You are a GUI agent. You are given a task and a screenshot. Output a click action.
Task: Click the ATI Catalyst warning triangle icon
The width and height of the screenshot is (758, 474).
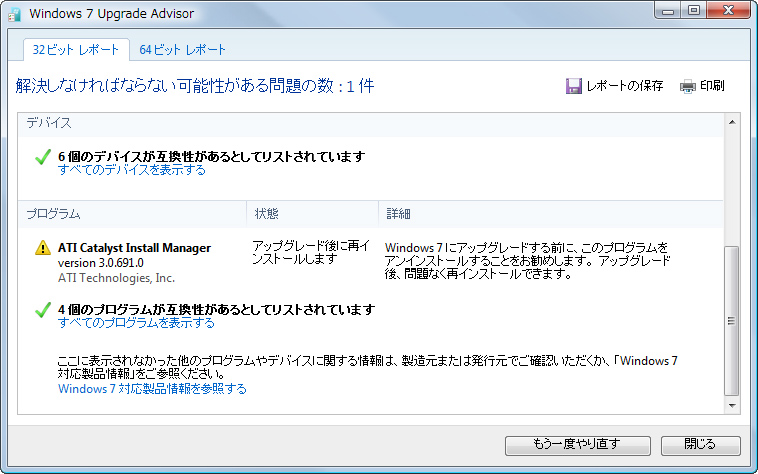click(43, 248)
